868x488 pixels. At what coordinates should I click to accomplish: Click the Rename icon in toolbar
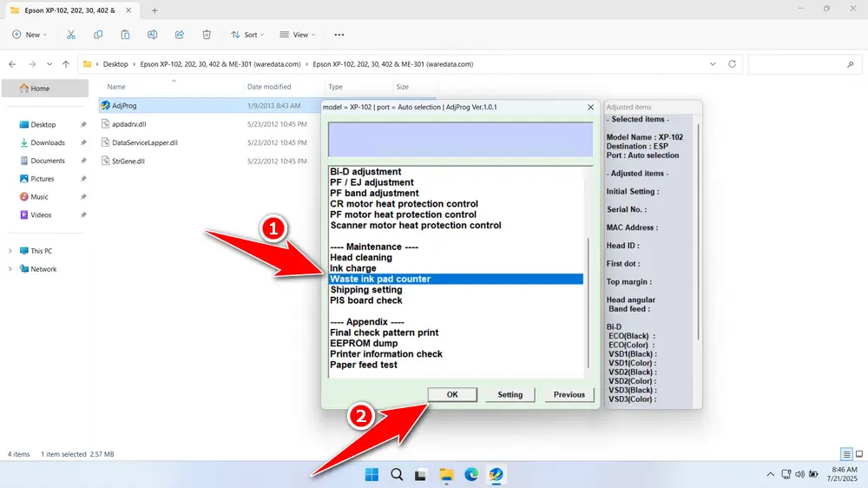pyautogui.click(x=153, y=35)
